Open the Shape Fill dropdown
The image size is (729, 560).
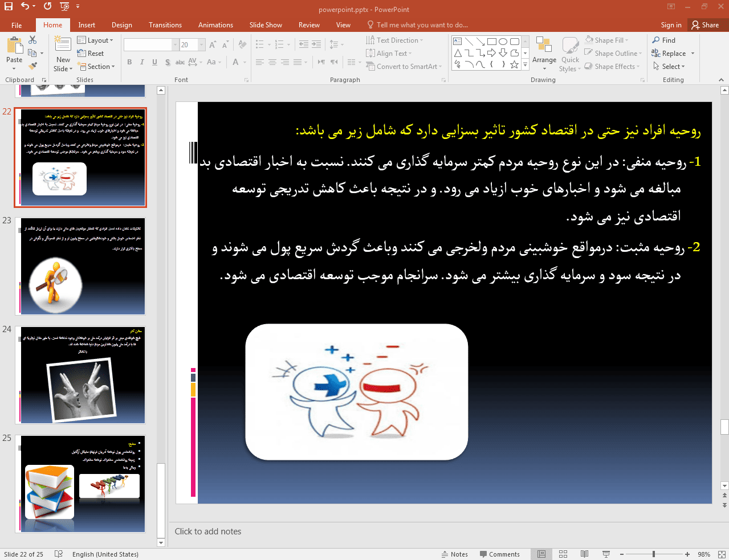click(x=606, y=40)
